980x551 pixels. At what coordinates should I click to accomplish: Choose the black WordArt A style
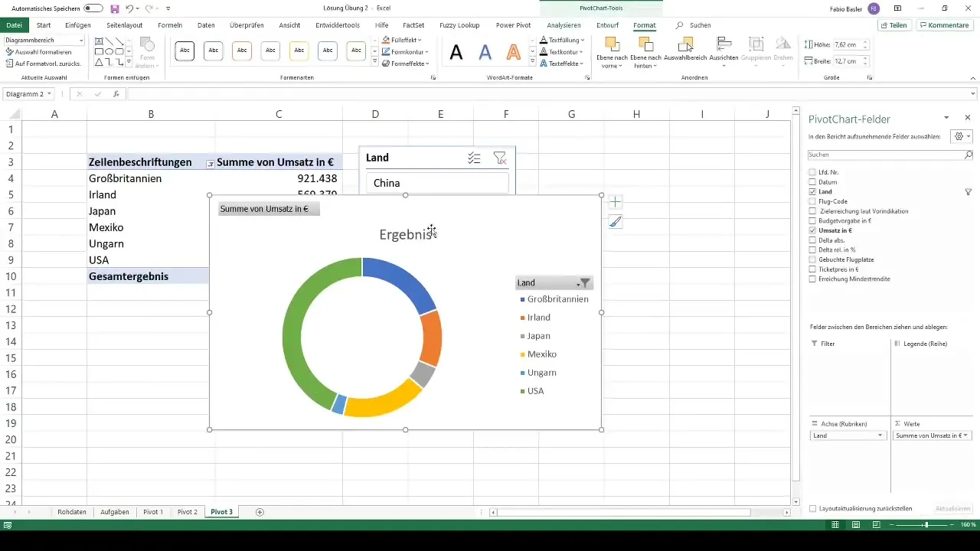(456, 52)
